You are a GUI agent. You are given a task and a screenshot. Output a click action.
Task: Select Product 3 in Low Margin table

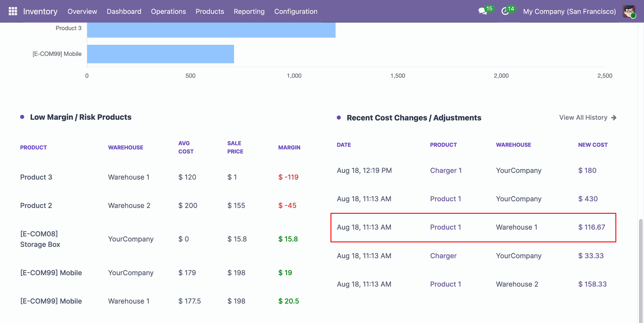pyautogui.click(x=36, y=177)
